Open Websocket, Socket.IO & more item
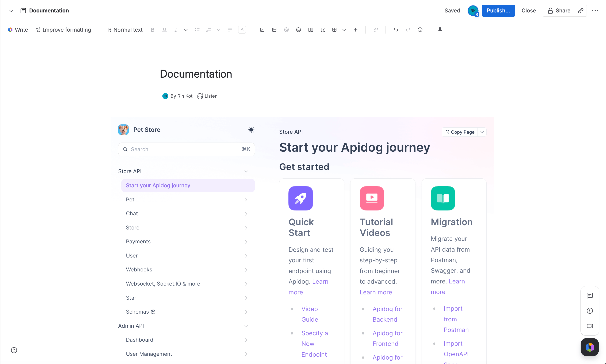This screenshot has width=606, height=364. 188,284
